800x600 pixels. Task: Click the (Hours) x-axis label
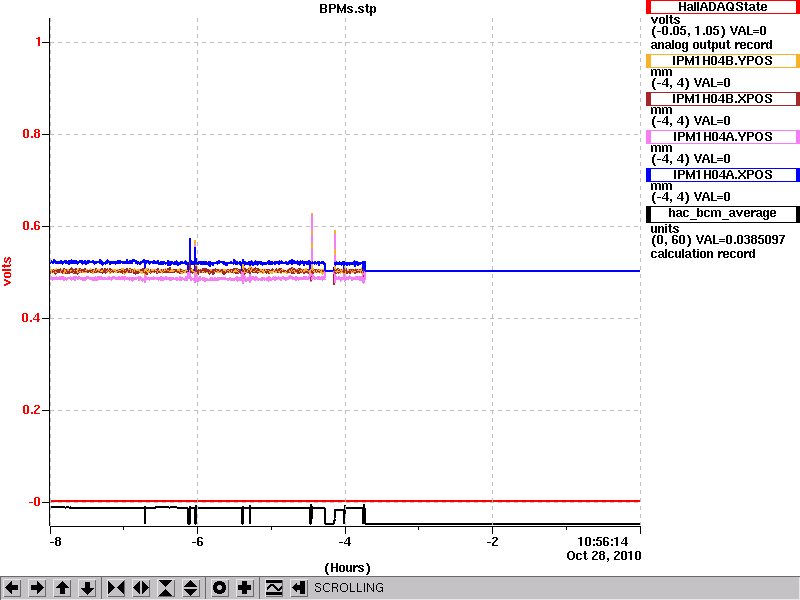point(347,568)
